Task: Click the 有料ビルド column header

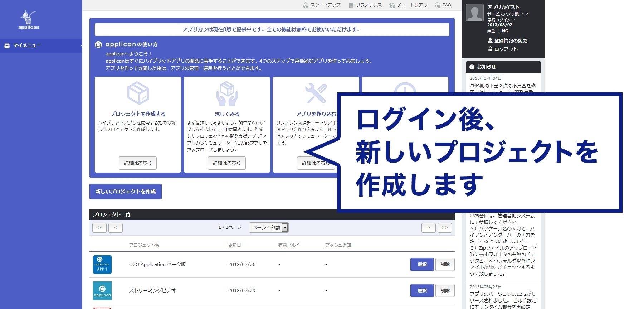Action: (289, 245)
